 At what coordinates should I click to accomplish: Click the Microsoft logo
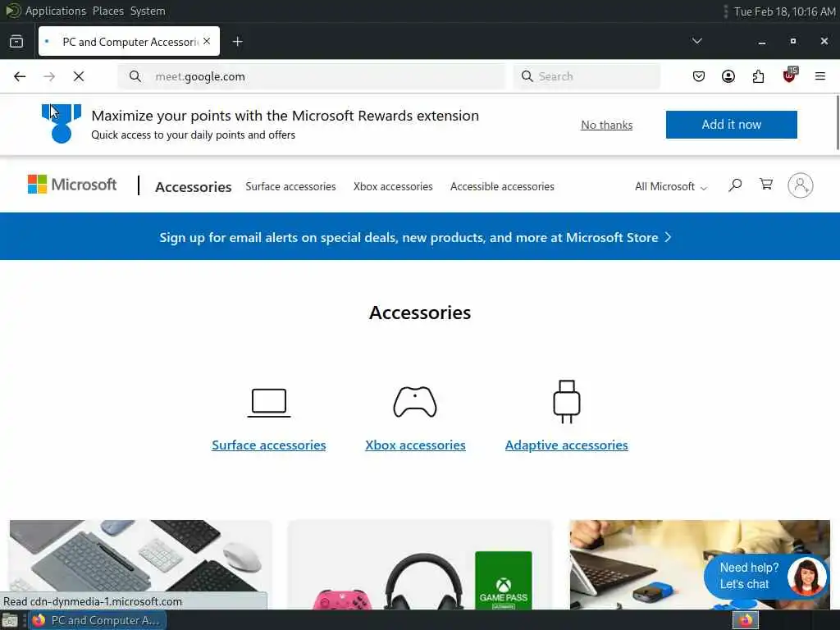click(72, 185)
